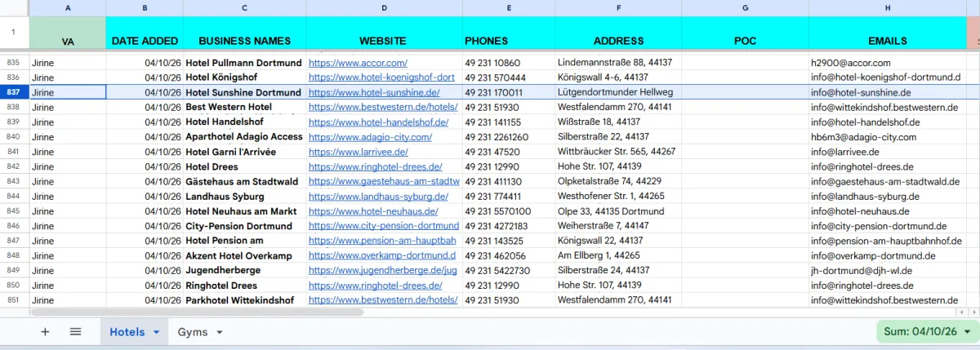This screenshot has width=980, height=350.
Task: Select the Jirine cell in row 837
Action: [68, 92]
